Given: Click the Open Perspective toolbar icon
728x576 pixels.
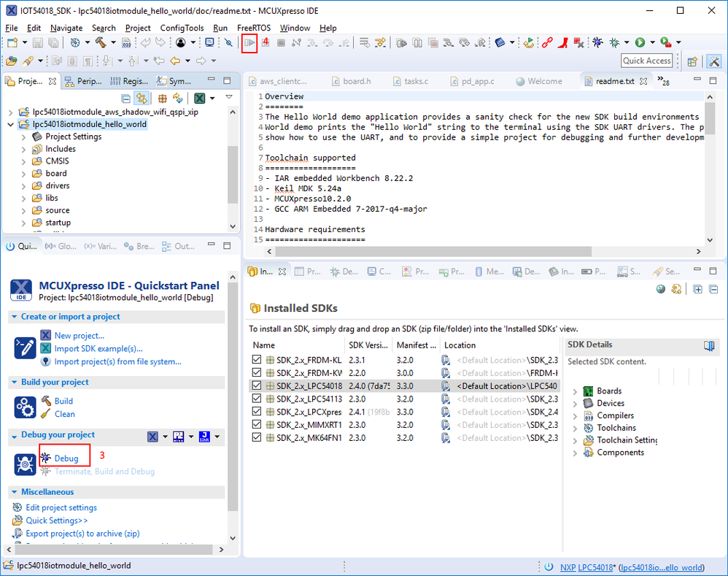Looking at the screenshot, I should point(692,61).
